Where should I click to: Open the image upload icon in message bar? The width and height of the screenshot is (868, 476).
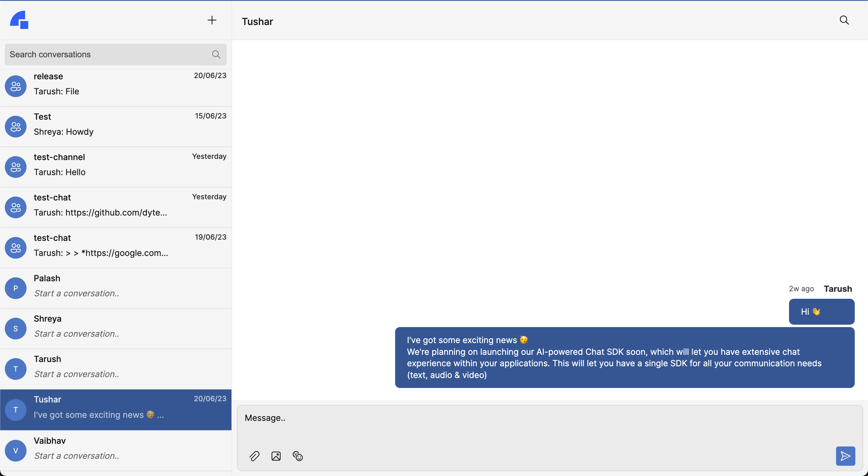pyautogui.click(x=276, y=456)
